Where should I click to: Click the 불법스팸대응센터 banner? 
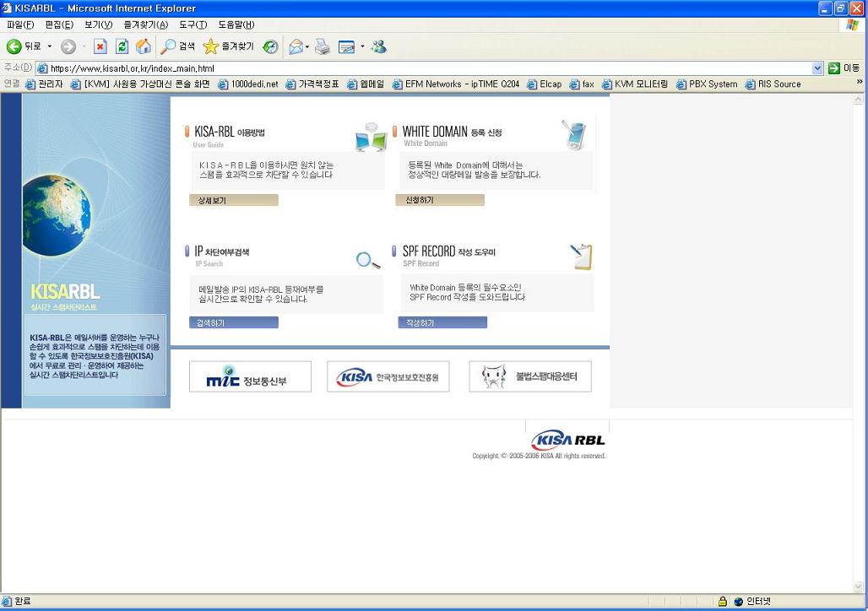530,376
